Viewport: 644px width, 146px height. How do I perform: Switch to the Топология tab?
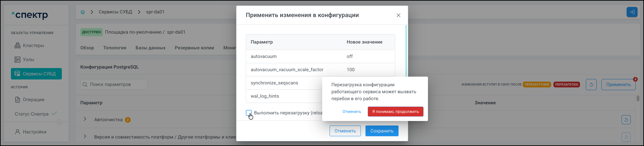[x=115, y=48]
